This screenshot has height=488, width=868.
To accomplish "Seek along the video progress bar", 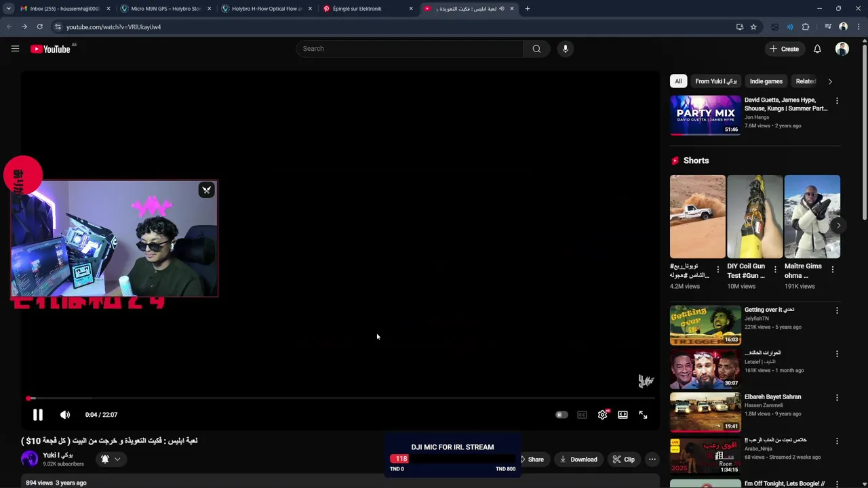I will [x=340, y=399].
